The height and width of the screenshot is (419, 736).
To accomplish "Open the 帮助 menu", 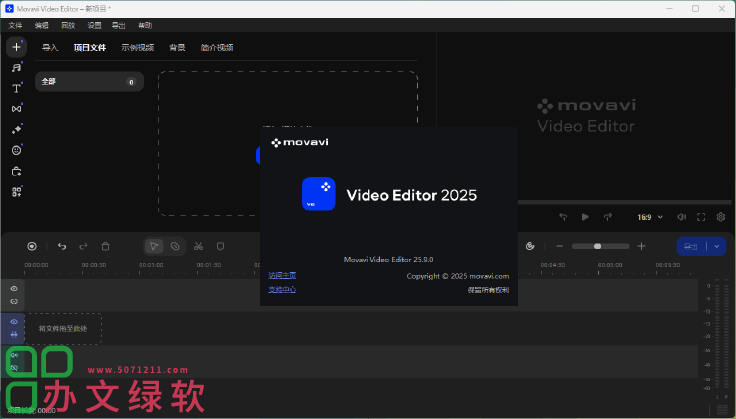I will point(145,25).
